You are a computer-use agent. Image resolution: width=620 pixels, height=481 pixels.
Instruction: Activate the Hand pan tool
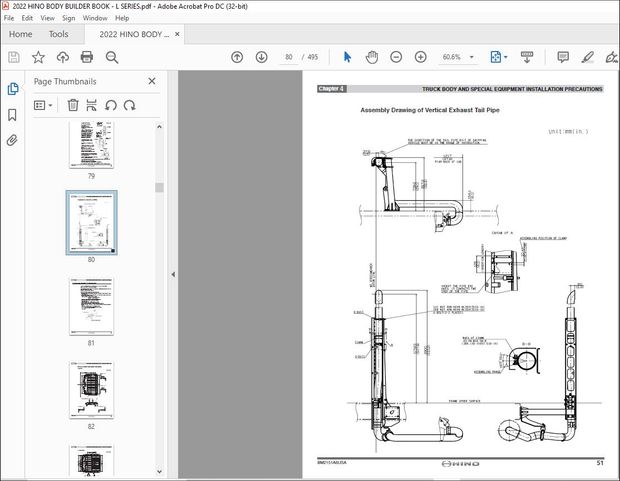click(372, 57)
